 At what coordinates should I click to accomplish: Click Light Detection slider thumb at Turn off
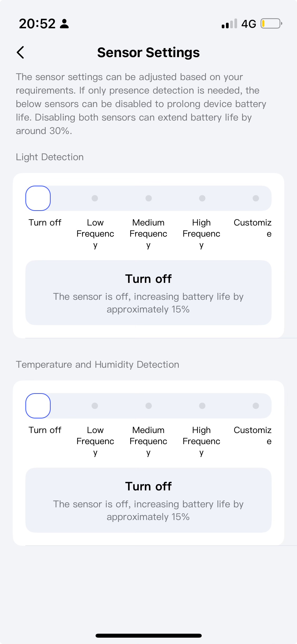(x=38, y=198)
